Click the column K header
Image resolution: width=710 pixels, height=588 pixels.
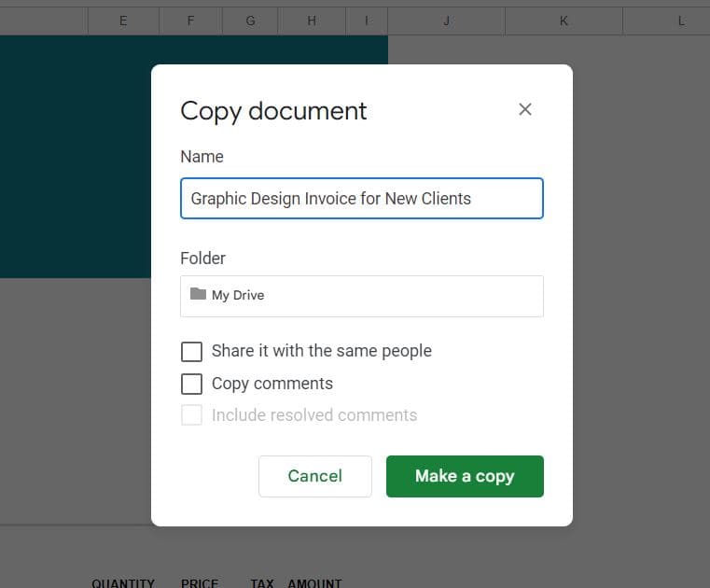[x=564, y=21]
